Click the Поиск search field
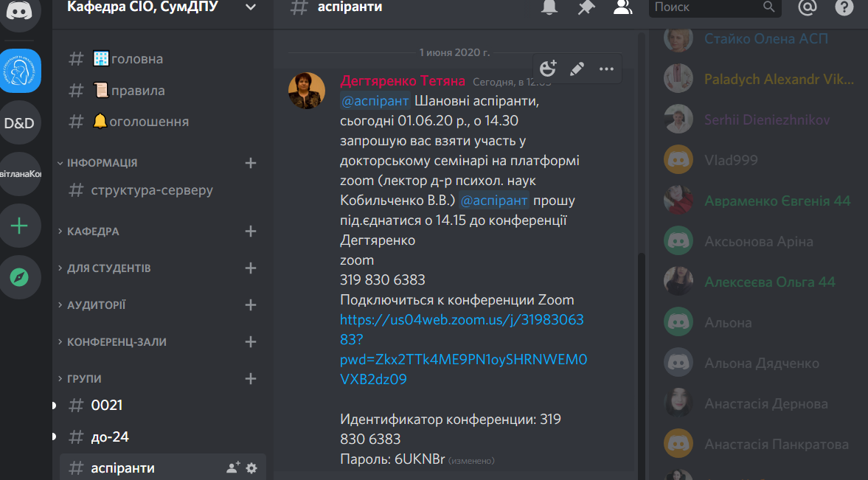Image resolution: width=868 pixels, height=480 pixels. (x=707, y=7)
